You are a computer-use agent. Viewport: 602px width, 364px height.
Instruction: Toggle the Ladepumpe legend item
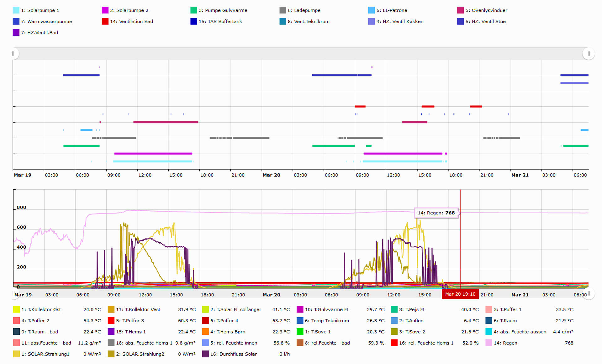(304, 10)
